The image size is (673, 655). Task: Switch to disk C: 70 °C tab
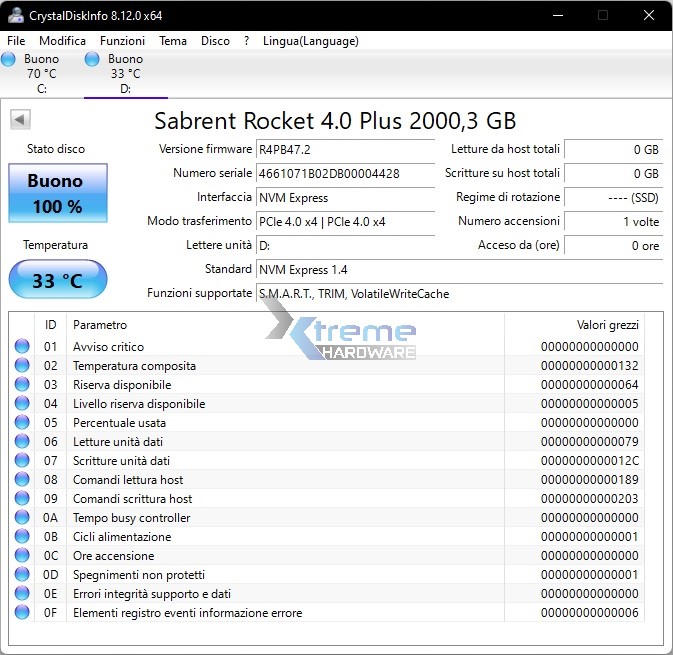(41, 74)
